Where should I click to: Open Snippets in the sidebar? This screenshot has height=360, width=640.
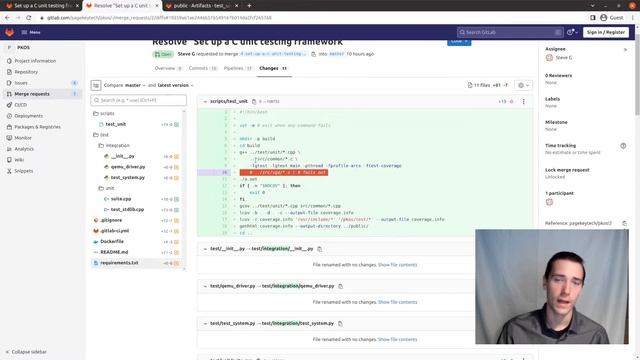tap(24, 171)
